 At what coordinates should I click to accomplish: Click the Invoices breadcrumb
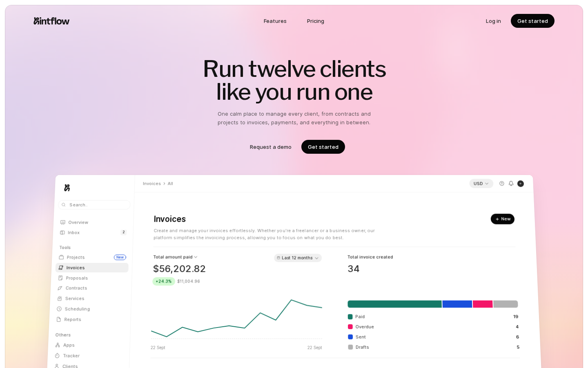pyautogui.click(x=152, y=184)
